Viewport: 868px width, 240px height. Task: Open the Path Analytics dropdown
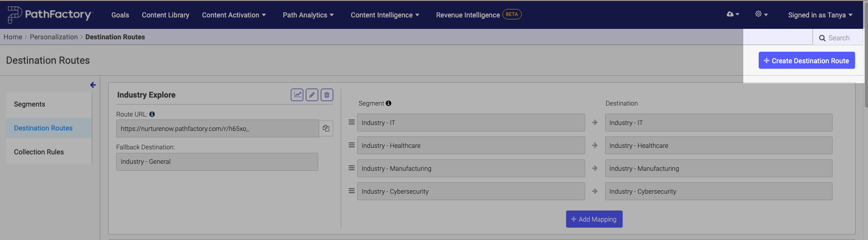tap(308, 15)
